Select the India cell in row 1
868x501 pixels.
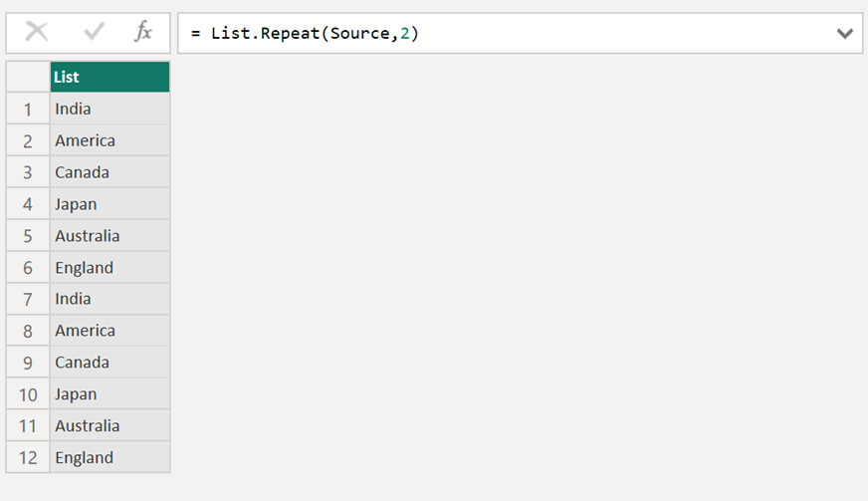[x=109, y=109]
